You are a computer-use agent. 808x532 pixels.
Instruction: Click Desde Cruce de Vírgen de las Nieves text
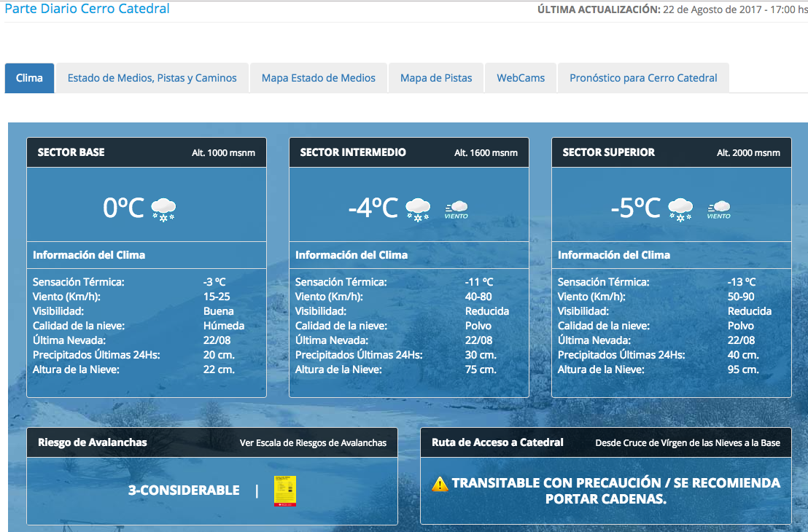[688, 443]
